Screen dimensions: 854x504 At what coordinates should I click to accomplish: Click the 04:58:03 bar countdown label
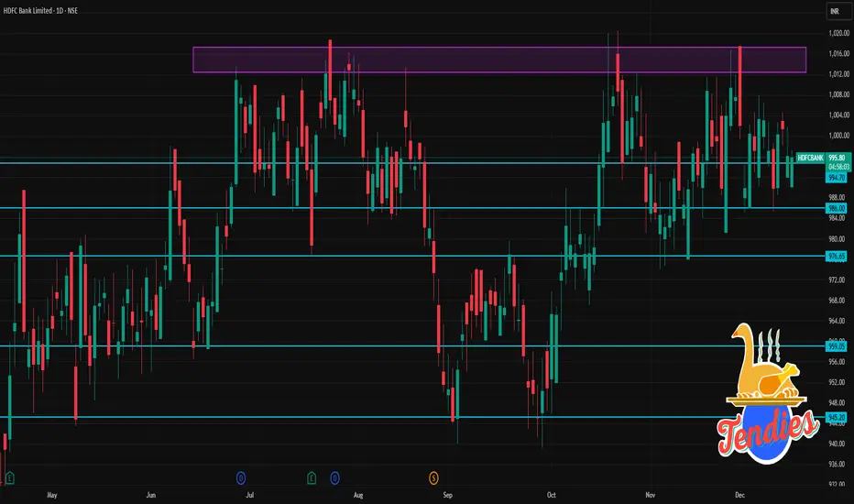tap(838, 167)
